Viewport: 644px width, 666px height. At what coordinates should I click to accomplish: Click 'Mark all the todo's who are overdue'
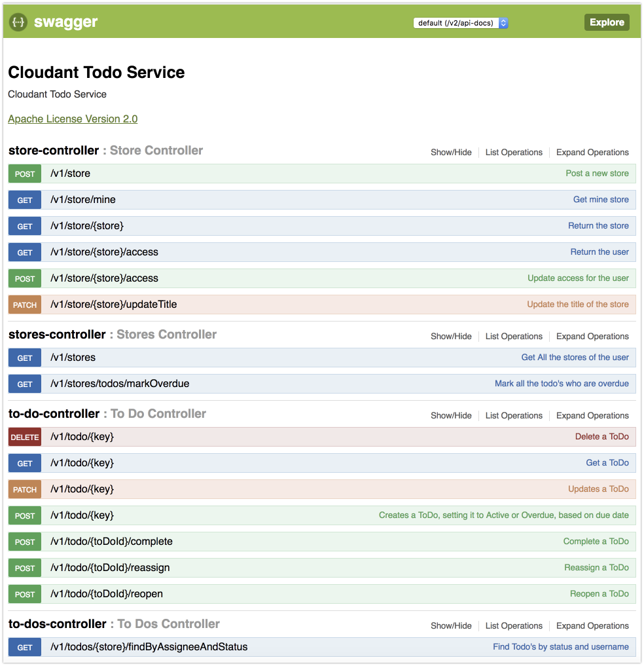(x=562, y=384)
